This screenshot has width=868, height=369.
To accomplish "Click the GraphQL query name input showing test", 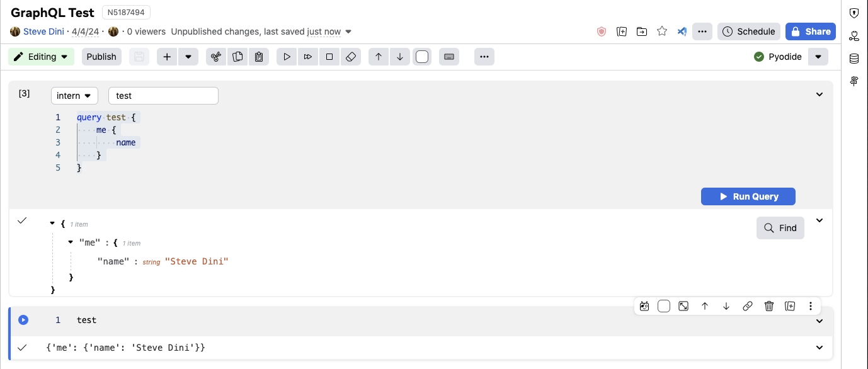I will click(x=163, y=95).
